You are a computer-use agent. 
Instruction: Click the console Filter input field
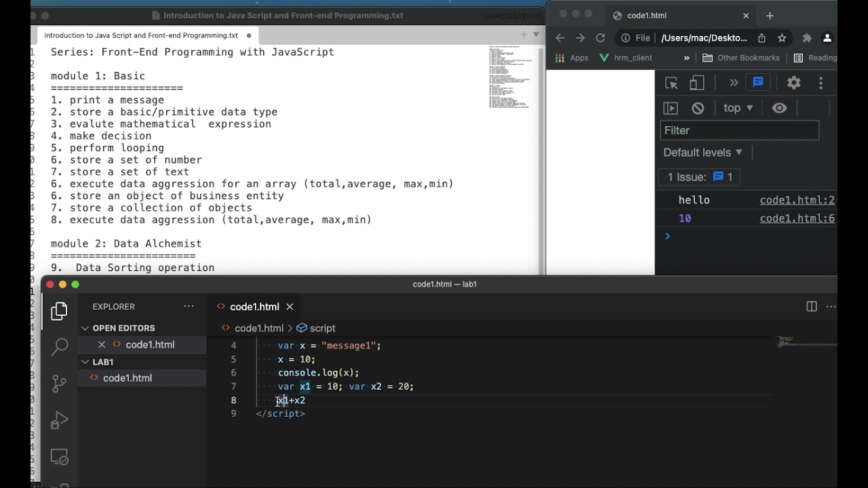739,130
